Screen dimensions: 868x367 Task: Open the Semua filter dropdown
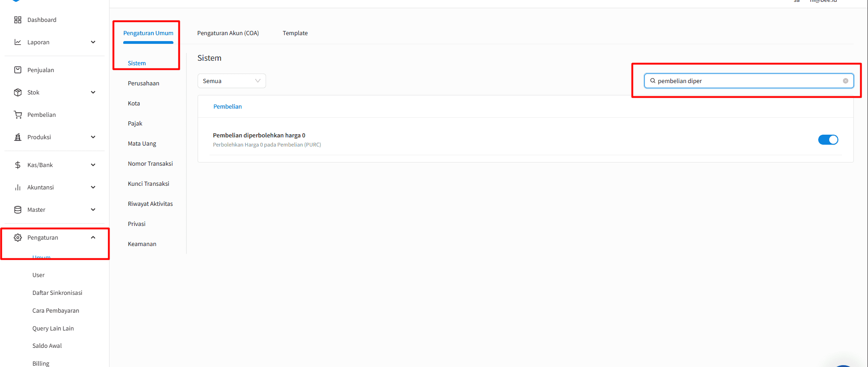[x=231, y=81]
